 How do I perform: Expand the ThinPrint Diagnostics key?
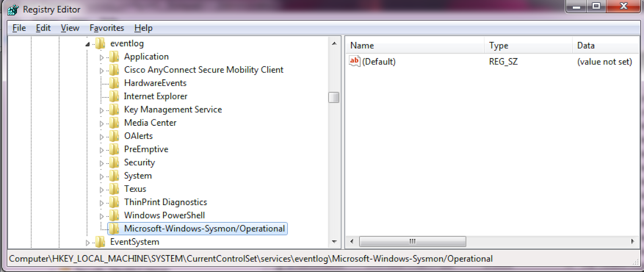click(x=101, y=203)
